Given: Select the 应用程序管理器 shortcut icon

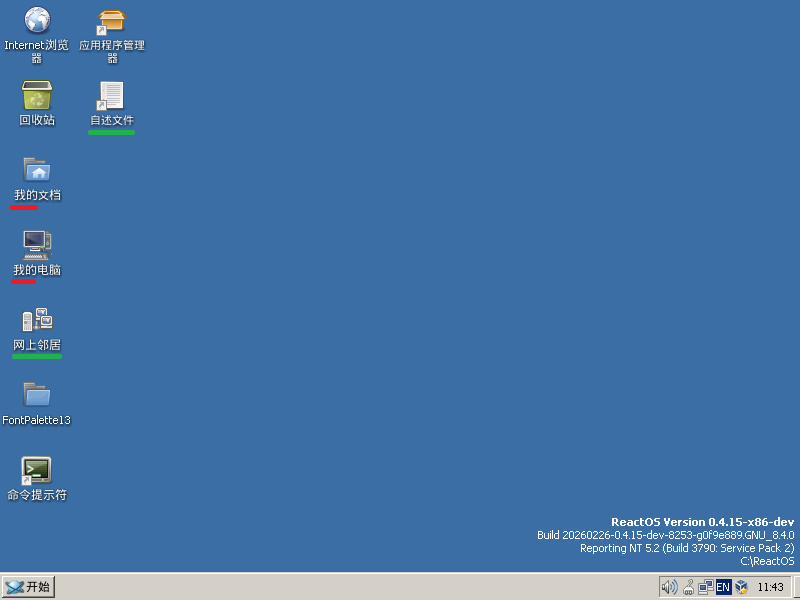Looking at the screenshot, I should [x=112, y=20].
